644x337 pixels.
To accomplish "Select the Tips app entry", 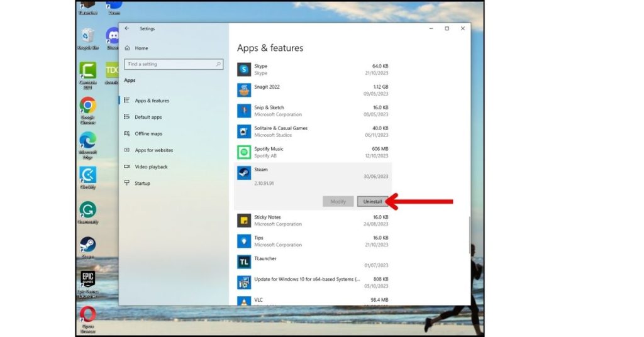I will tap(313, 241).
